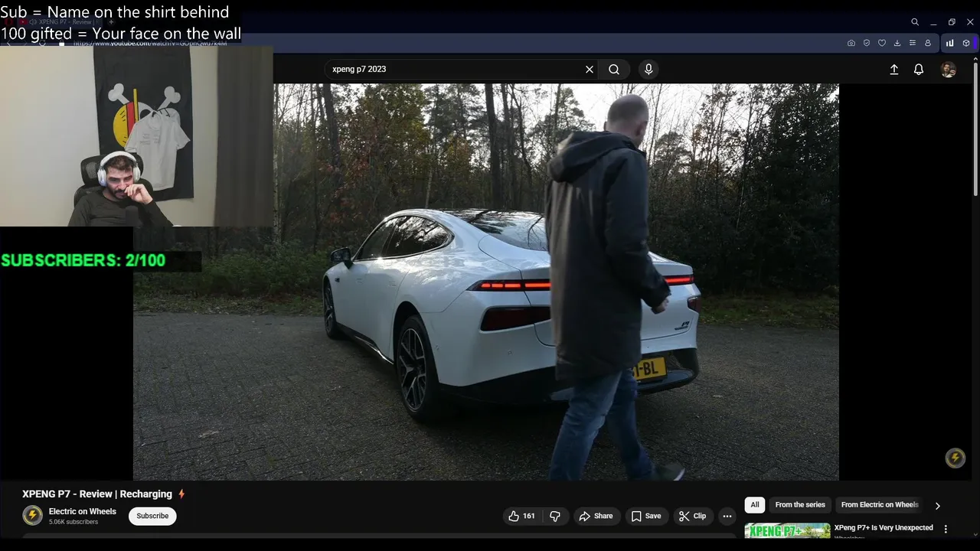The image size is (980, 551).
Task: Dislike the video with thumbs down
Action: tap(555, 516)
